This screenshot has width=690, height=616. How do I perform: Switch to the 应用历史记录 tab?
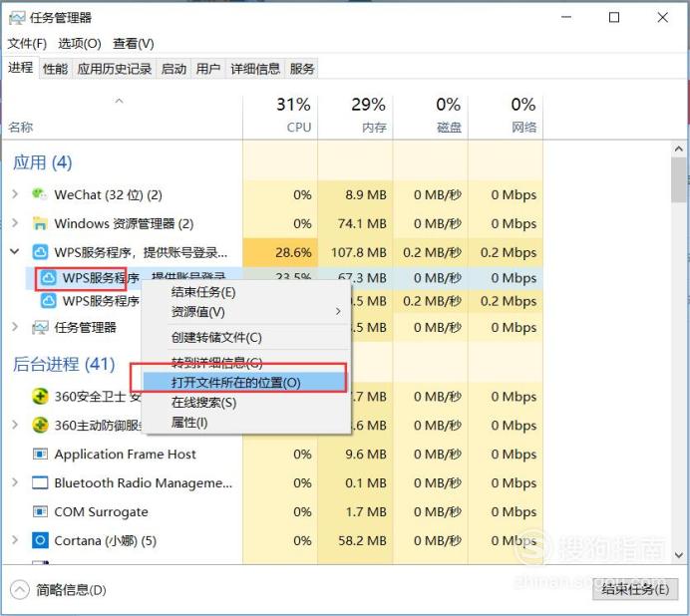[x=114, y=69]
